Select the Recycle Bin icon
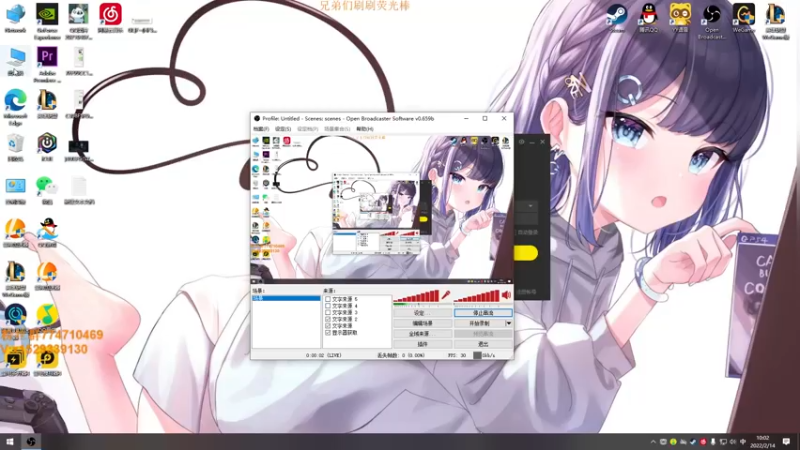The width and height of the screenshot is (800, 450). pos(15,147)
